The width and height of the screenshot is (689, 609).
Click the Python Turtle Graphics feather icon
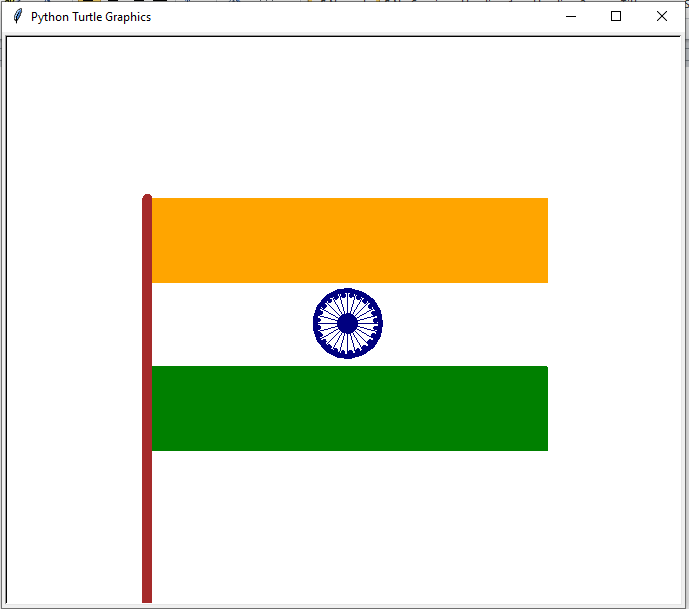coord(17,16)
